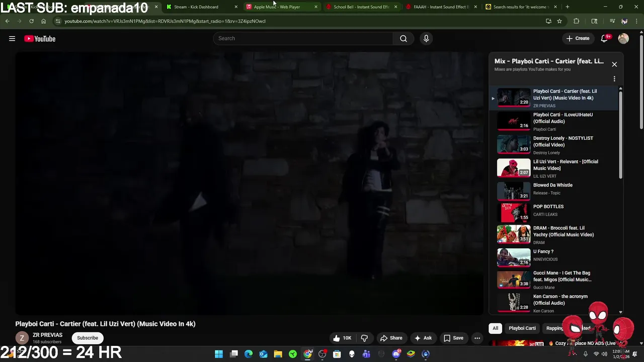This screenshot has width=644, height=362.
Task: Select the Playboi Carti filter chip
Action: [522, 328]
